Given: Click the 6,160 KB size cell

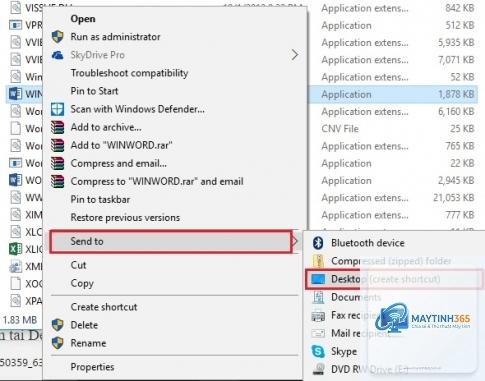Looking at the screenshot, I should (x=456, y=111).
